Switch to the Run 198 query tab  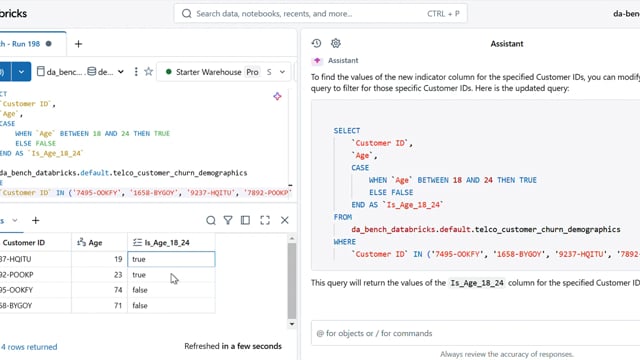tap(26, 44)
